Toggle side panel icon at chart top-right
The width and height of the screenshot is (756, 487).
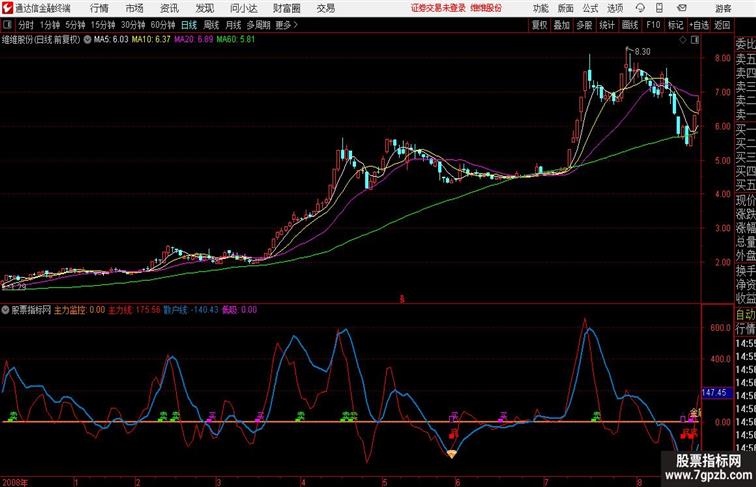(x=695, y=40)
